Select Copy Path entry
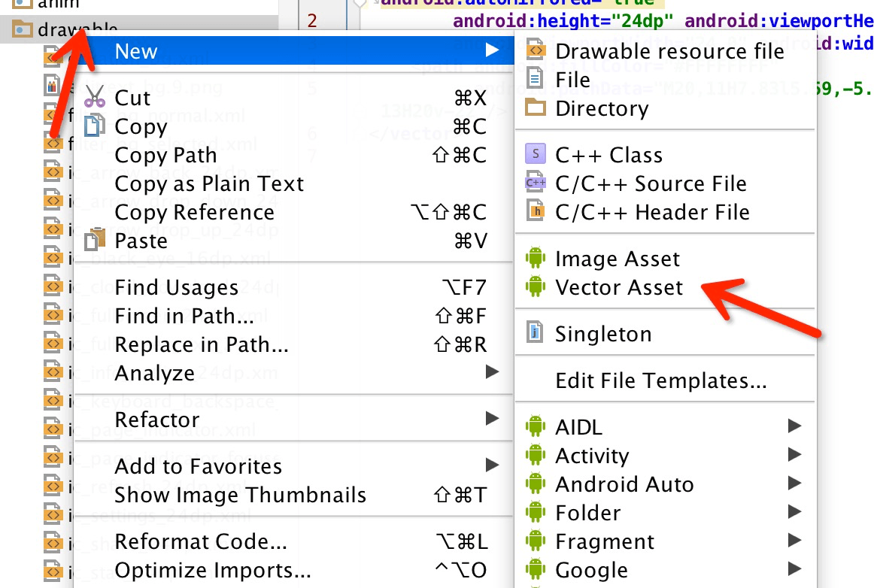 click(293, 155)
